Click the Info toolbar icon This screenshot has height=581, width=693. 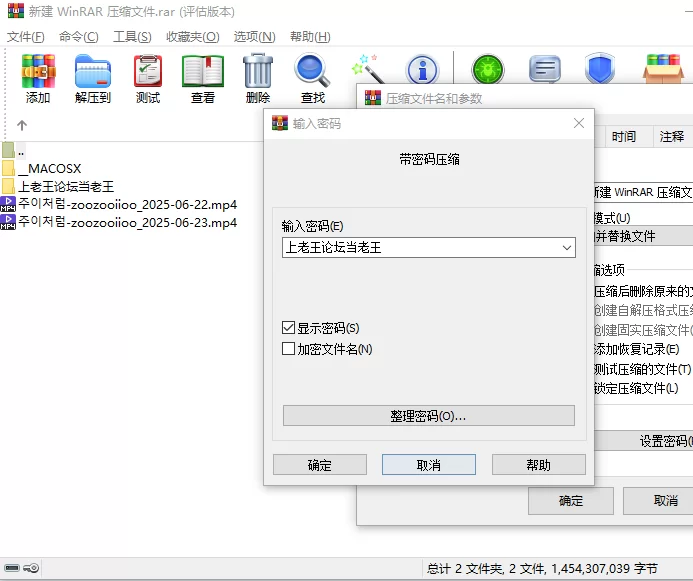(x=423, y=69)
